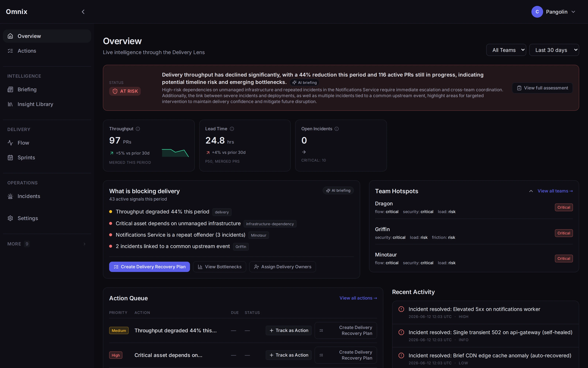Click View Bottlenecks button
Viewport: 588px width, 368px height.
pos(219,267)
